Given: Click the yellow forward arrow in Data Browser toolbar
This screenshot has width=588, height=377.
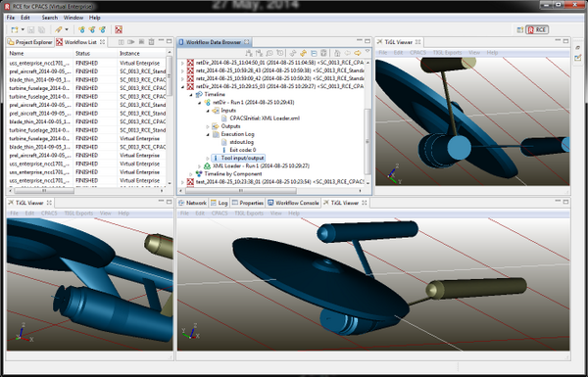Looking at the screenshot, I should pos(358,53).
